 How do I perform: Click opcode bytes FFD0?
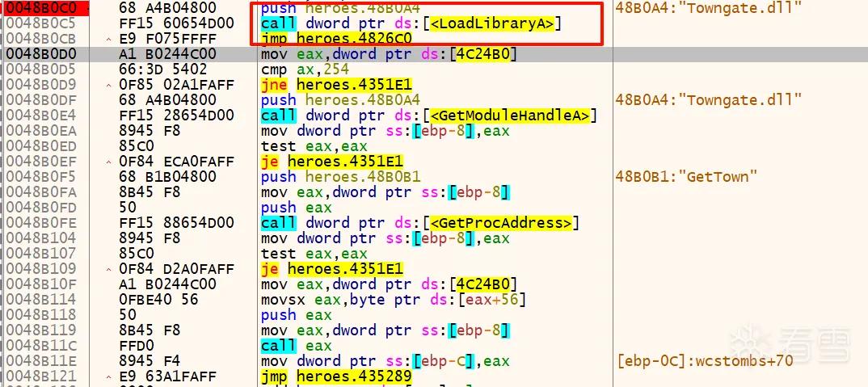pos(136,346)
